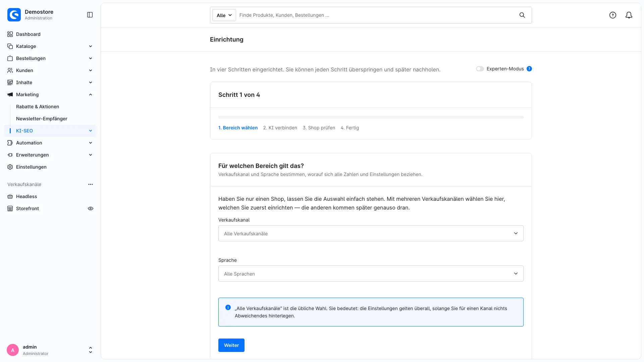
Task: Click the Verkaufskanäle section label
Action: coord(24,184)
